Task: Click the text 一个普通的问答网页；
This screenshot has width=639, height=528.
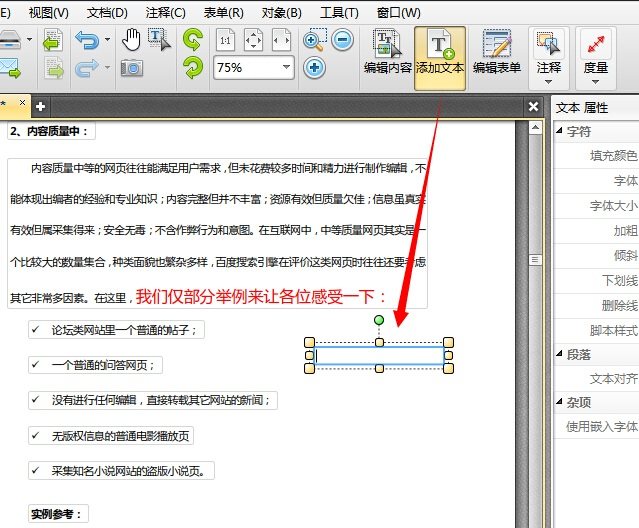Action: click(x=104, y=365)
